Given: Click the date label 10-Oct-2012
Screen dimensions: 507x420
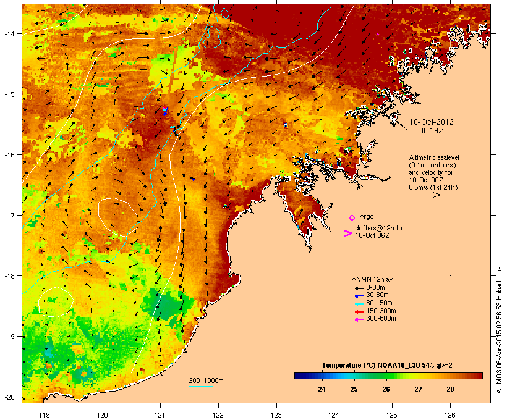Looking at the screenshot, I should point(432,122).
